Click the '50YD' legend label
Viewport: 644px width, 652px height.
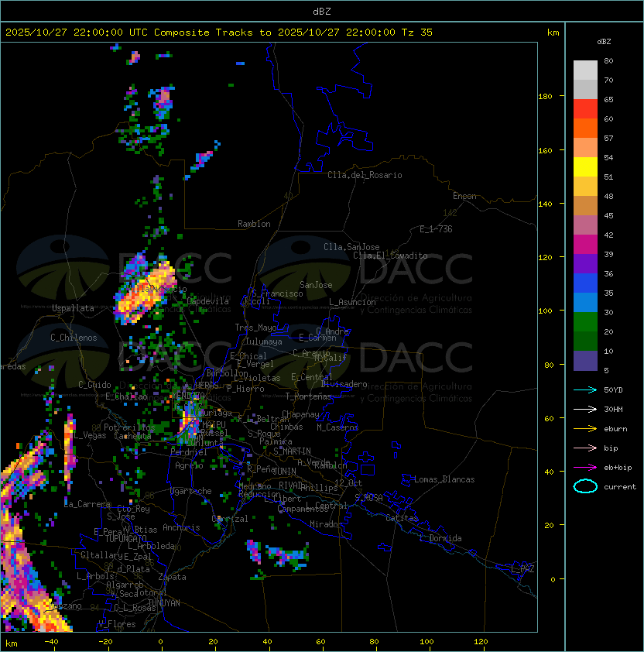pos(613,390)
